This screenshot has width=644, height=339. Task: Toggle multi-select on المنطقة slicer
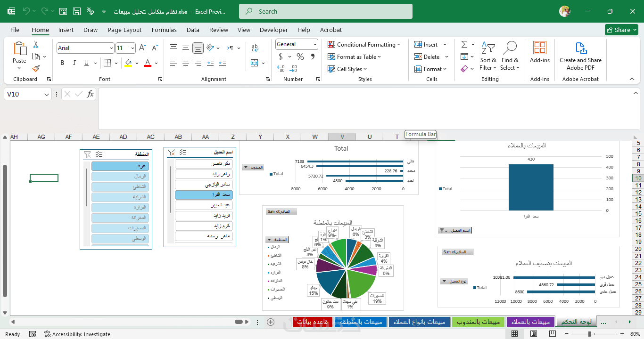point(99,154)
